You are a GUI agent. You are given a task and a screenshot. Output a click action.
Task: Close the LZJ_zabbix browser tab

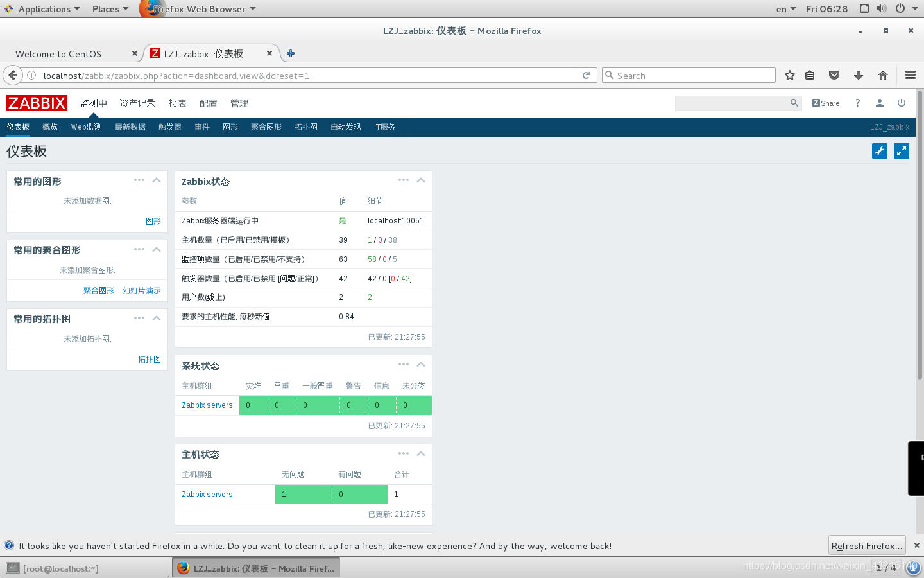[x=269, y=53]
